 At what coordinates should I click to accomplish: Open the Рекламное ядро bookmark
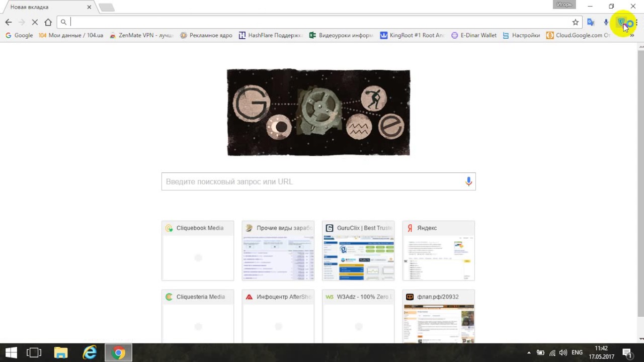click(206, 36)
